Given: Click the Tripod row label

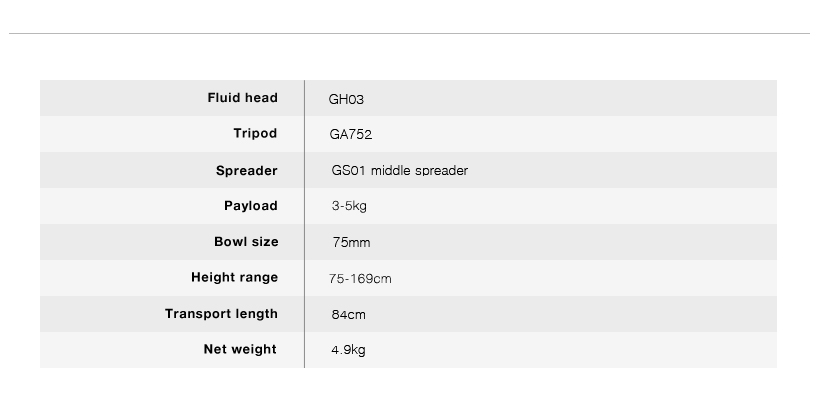Looking at the screenshot, I should point(255,134).
